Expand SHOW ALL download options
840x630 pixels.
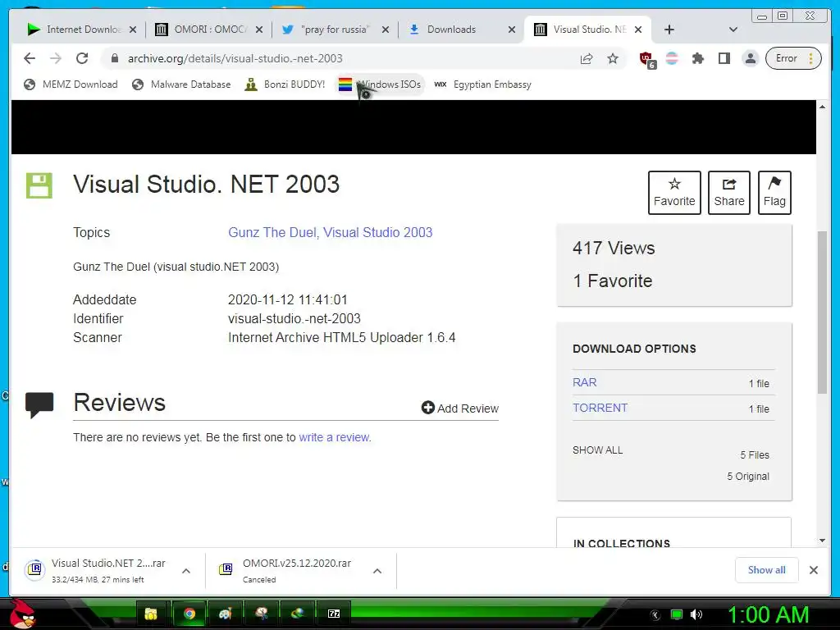click(x=597, y=450)
